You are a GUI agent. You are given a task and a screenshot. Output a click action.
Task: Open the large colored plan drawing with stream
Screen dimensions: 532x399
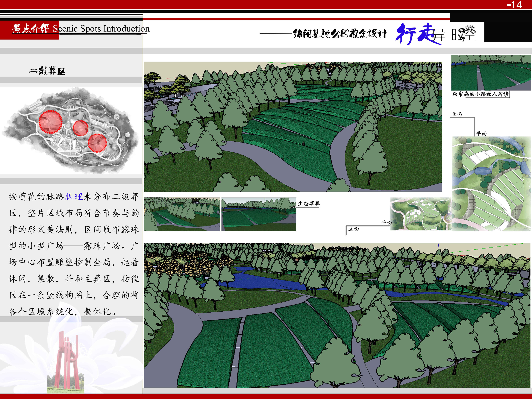(x=491, y=184)
